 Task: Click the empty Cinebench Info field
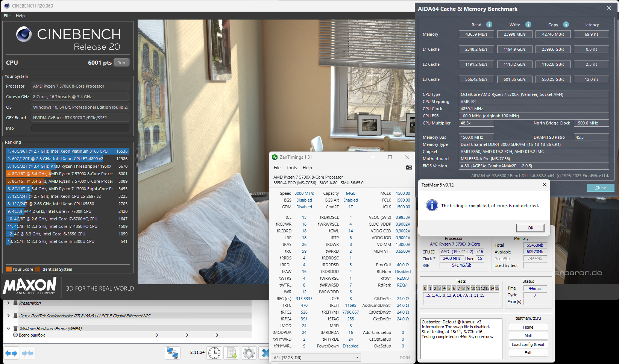pos(80,128)
